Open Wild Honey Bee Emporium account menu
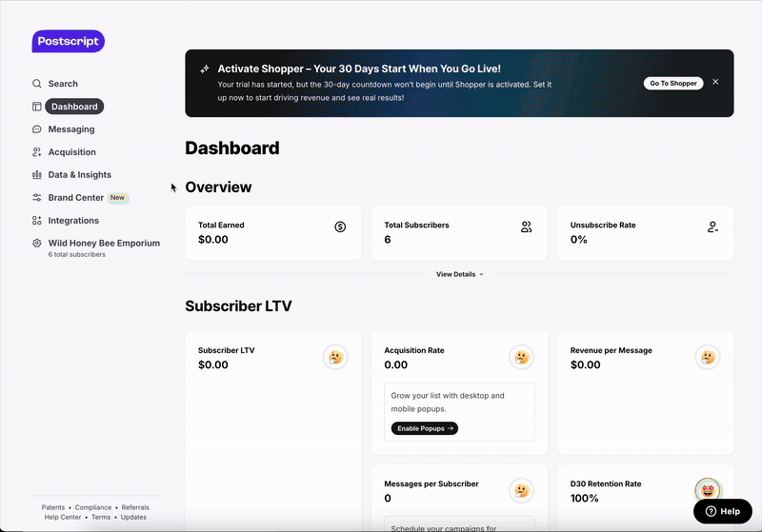Image resolution: width=762 pixels, height=532 pixels. [103, 244]
